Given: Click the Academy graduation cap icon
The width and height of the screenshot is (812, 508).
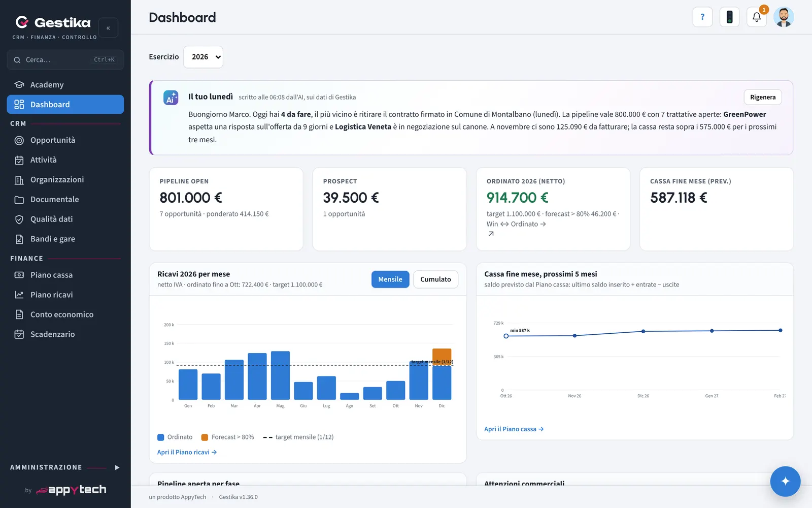Looking at the screenshot, I should [19, 84].
